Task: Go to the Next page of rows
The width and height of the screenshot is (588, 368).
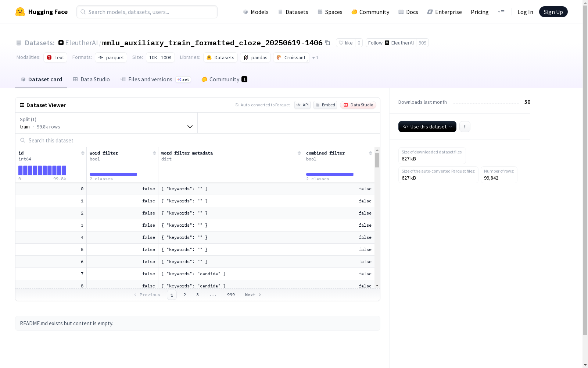Action: (253, 295)
